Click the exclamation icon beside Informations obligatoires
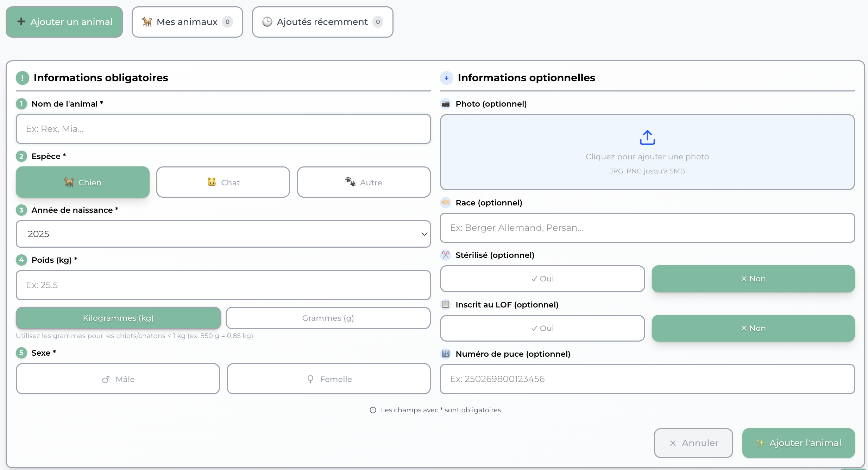868x470 pixels. pyautogui.click(x=23, y=78)
